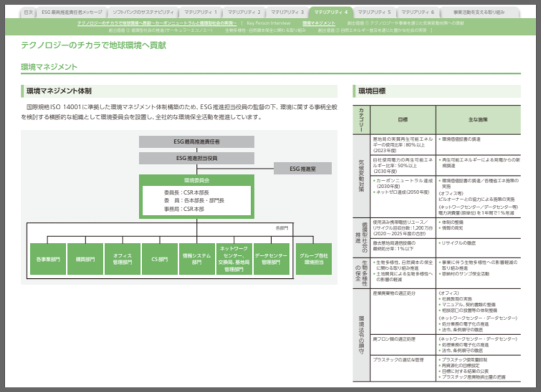Go to the マテリアリティ 1 tab

pyautogui.click(x=201, y=12)
